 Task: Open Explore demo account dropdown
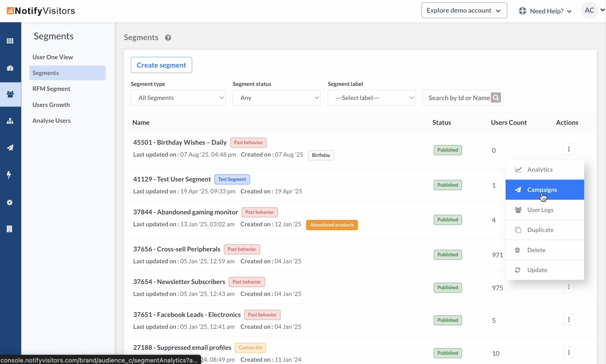point(464,11)
